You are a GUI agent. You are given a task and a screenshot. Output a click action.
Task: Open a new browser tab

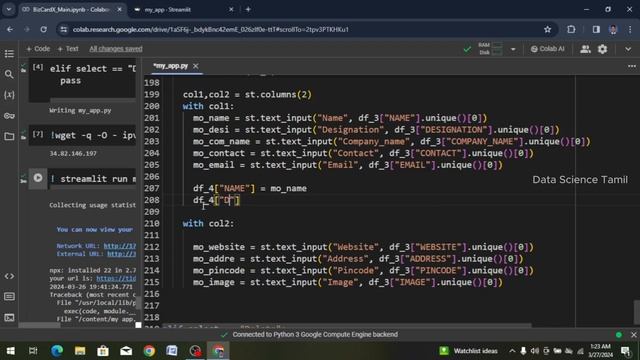coord(248,9)
